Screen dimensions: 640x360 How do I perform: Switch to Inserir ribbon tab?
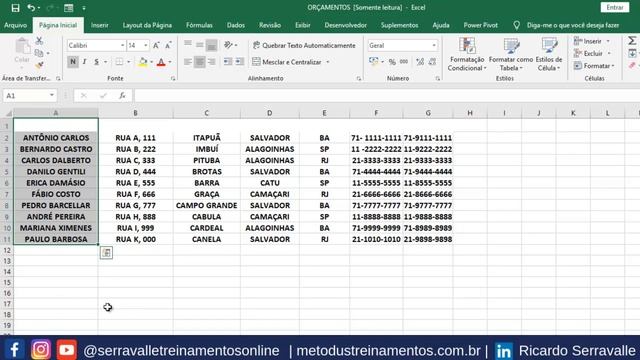click(x=100, y=25)
